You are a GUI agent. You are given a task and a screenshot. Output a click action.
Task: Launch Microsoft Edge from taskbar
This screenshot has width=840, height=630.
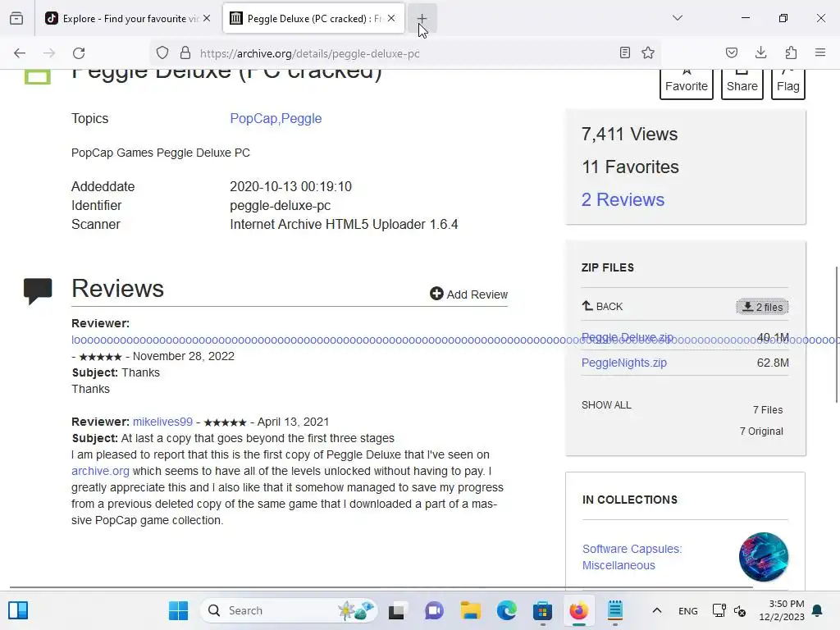click(x=506, y=610)
